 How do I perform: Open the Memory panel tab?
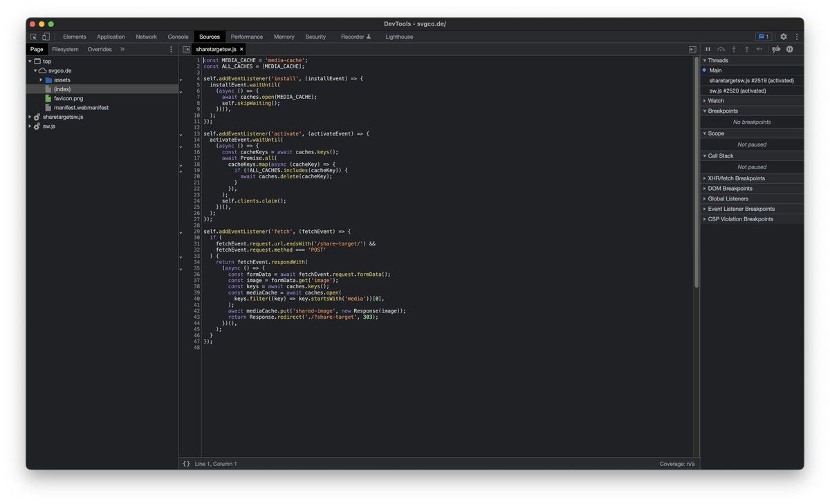pyautogui.click(x=284, y=37)
